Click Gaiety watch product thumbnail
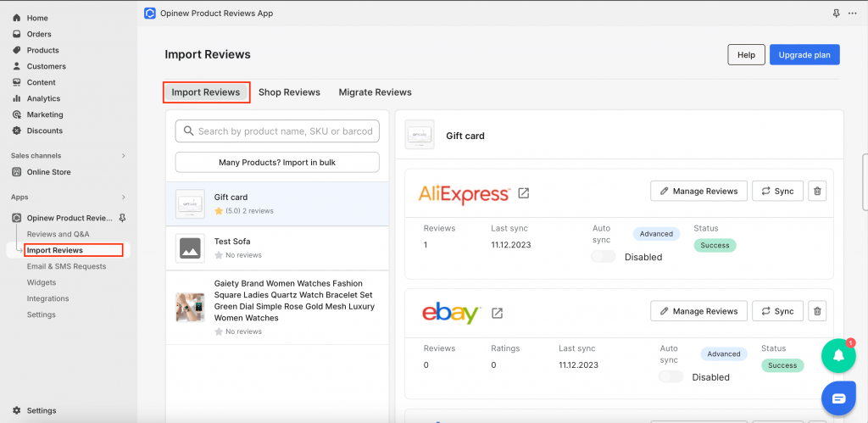 pos(190,307)
